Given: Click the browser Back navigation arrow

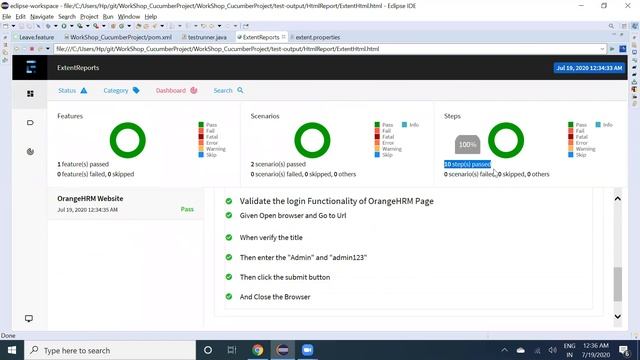Looking at the screenshot, I should (16, 49).
